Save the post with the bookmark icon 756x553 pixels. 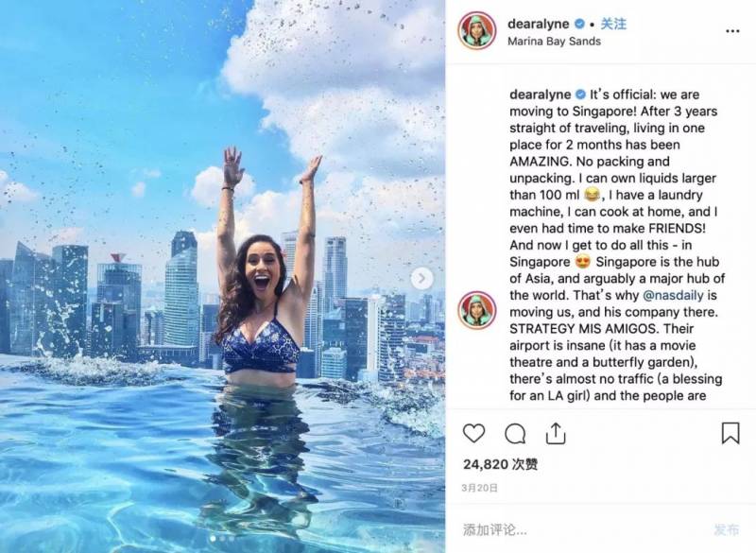pos(730,433)
